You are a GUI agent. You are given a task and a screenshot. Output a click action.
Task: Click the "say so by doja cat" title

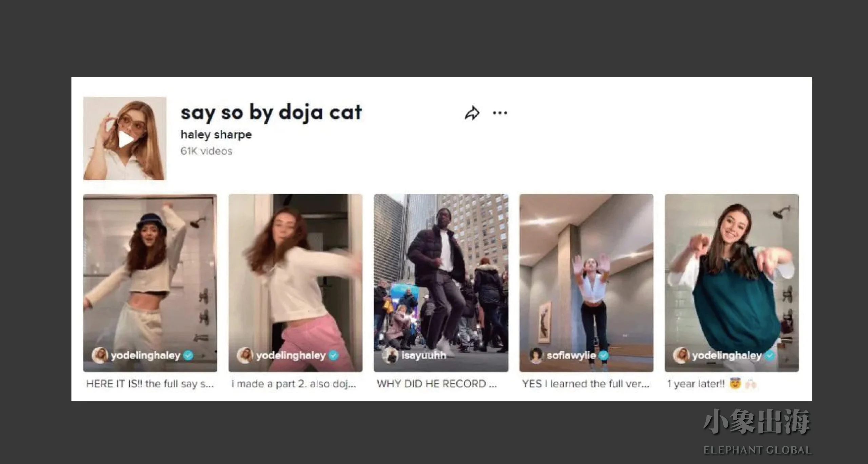(x=271, y=112)
